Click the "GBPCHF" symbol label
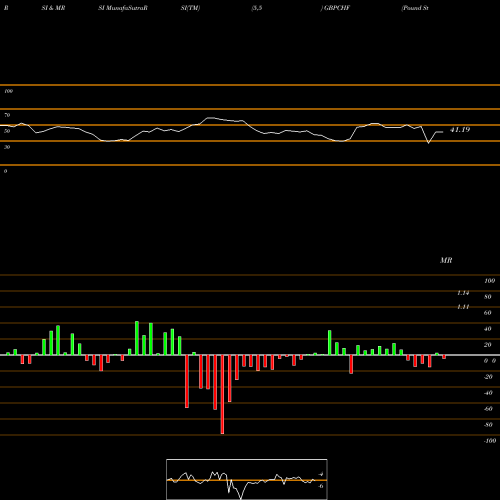This screenshot has width=500, height=500. (337, 8)
